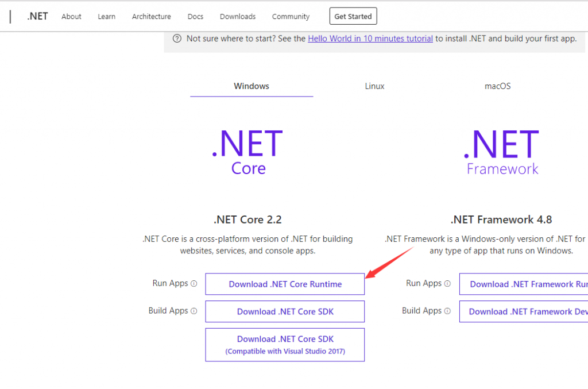Click info icon next to .NET Core Run Apps
The width and height of the screenshot is (588, 389).
pos(194,284)
